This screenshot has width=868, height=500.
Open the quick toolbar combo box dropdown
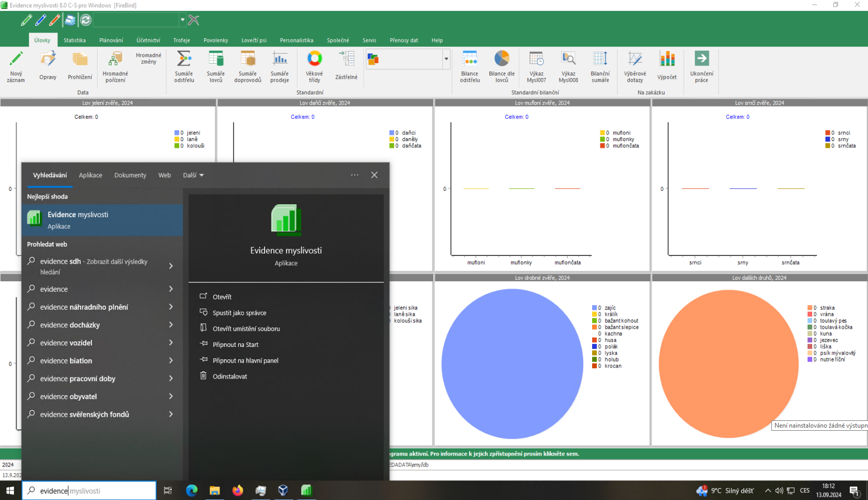182,20
